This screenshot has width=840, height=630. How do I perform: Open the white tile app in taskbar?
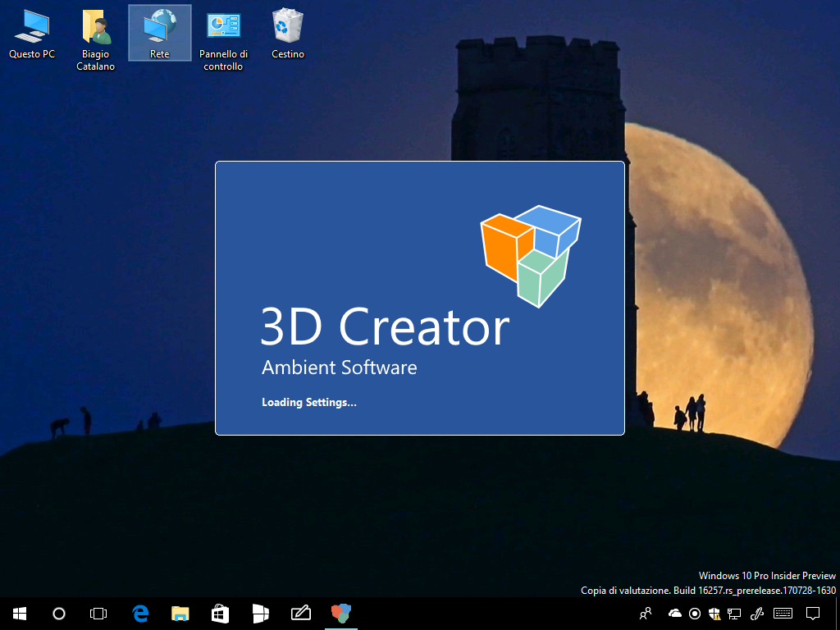(x=260, y=614)
